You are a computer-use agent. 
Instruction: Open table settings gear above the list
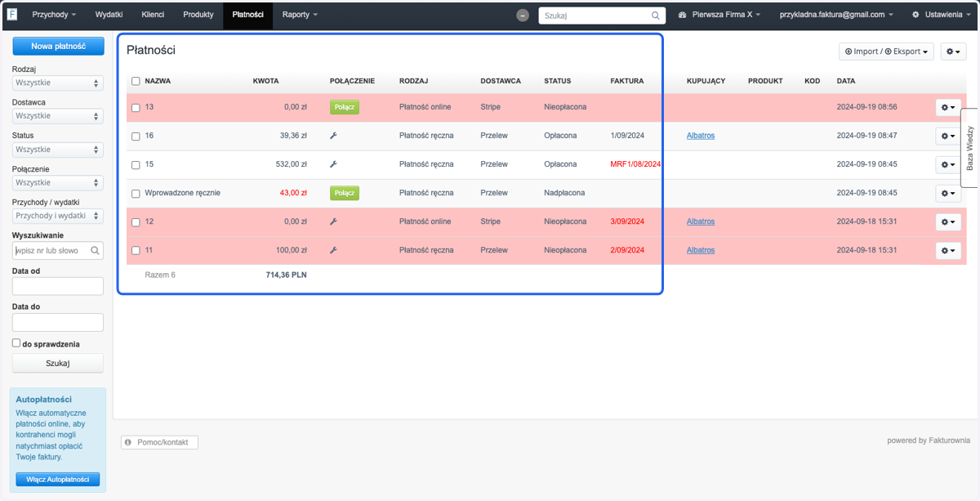click(x=953, y=51)
